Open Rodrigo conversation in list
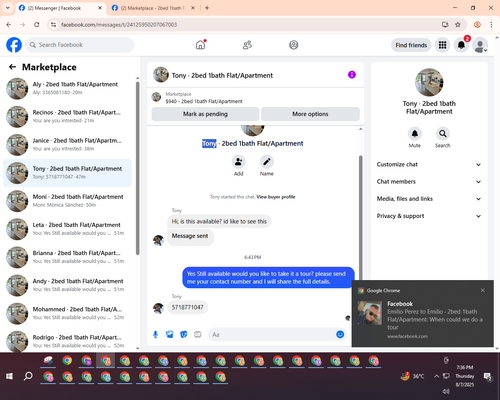This screenshot has height=400, width=500. click(x=68, y=341)
